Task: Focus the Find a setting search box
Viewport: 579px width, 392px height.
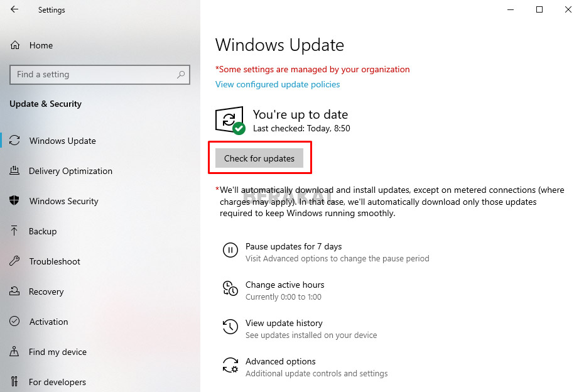Action: pos(100,75)
